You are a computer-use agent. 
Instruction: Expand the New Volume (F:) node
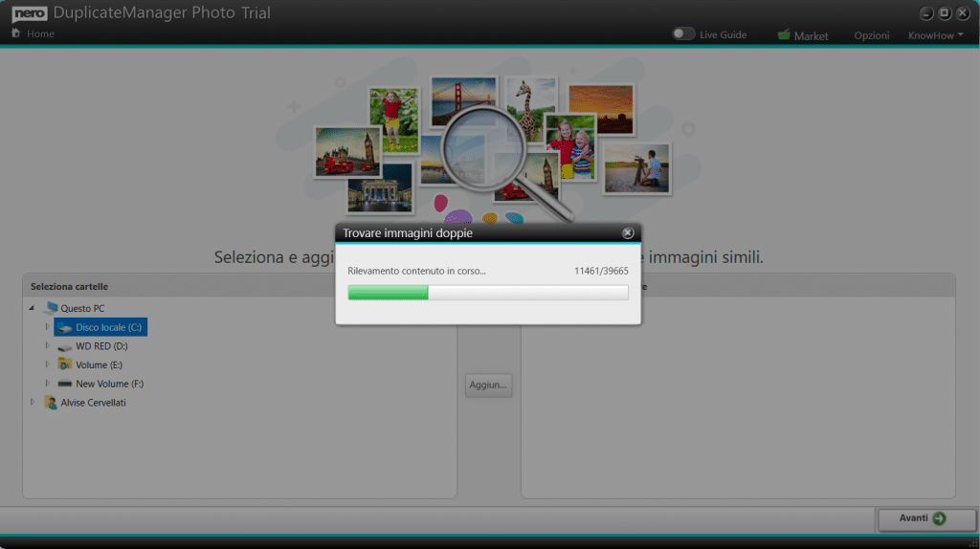47,383
